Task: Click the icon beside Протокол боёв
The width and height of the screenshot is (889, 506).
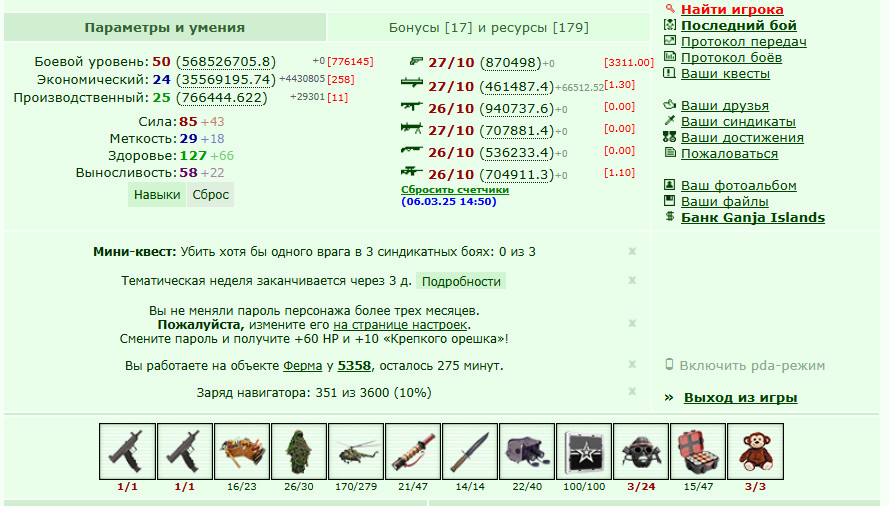Action: (670, 56)
